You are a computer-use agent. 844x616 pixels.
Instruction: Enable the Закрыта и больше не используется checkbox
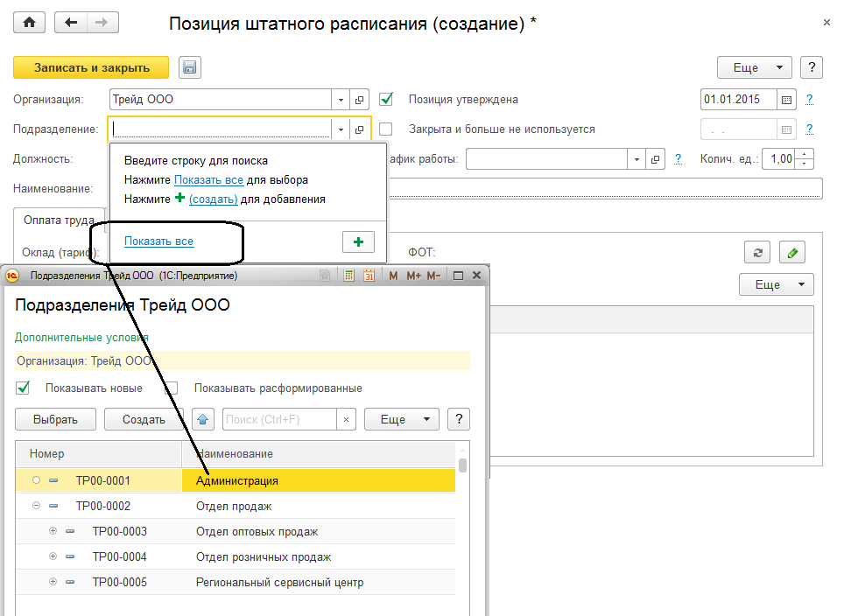386,129
